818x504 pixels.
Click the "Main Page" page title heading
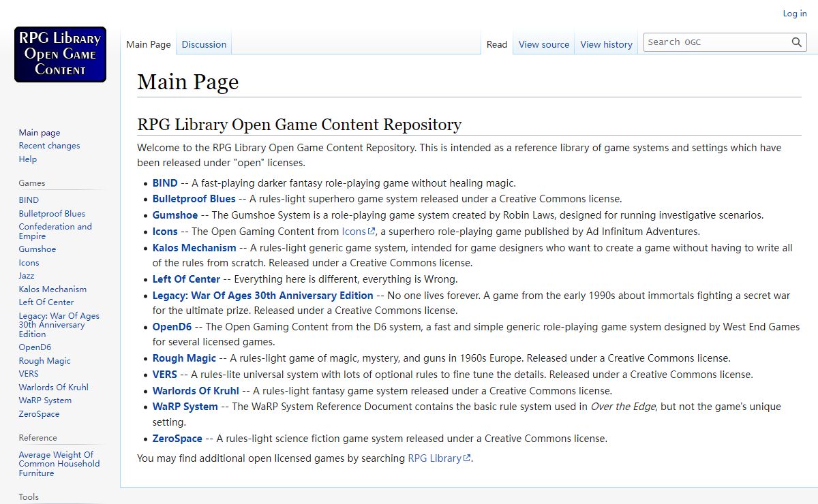click(x=188, y=82)
